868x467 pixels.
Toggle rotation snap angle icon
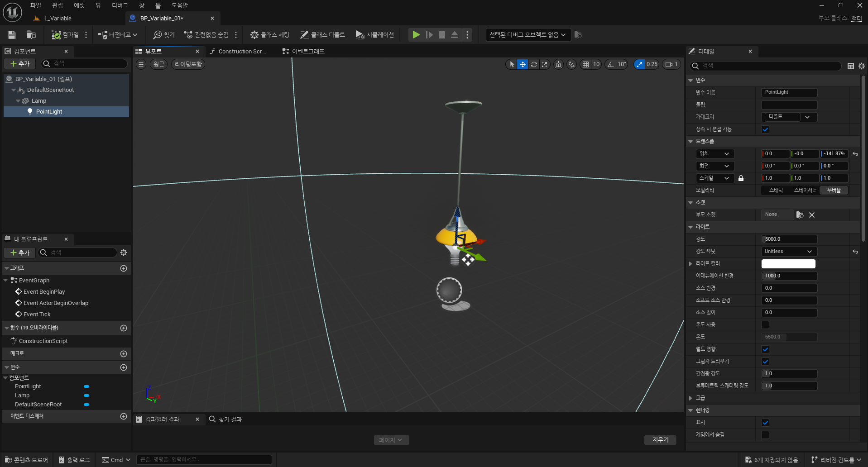tap(611, 64)
